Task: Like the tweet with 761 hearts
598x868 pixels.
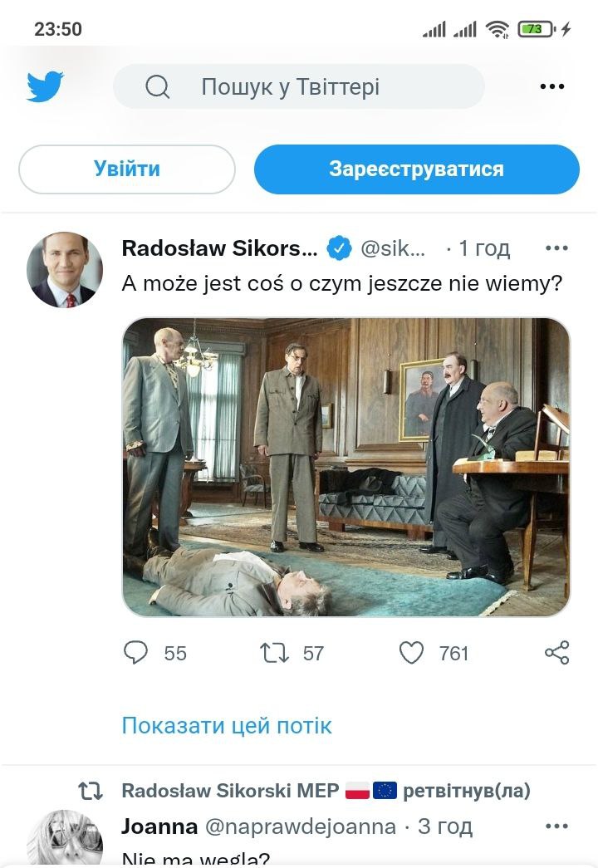Action: [411, 653]
